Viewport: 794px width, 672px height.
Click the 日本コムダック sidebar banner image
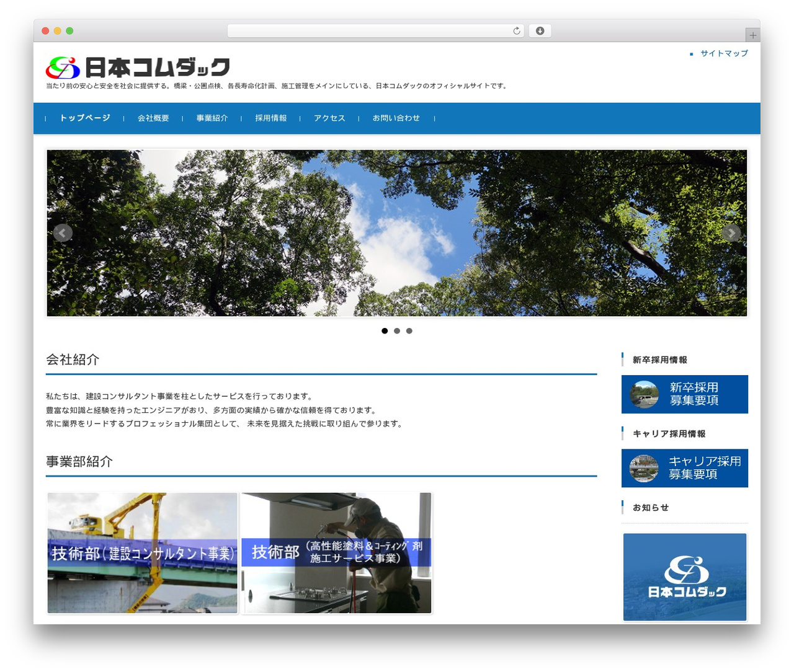click(685, 577)
